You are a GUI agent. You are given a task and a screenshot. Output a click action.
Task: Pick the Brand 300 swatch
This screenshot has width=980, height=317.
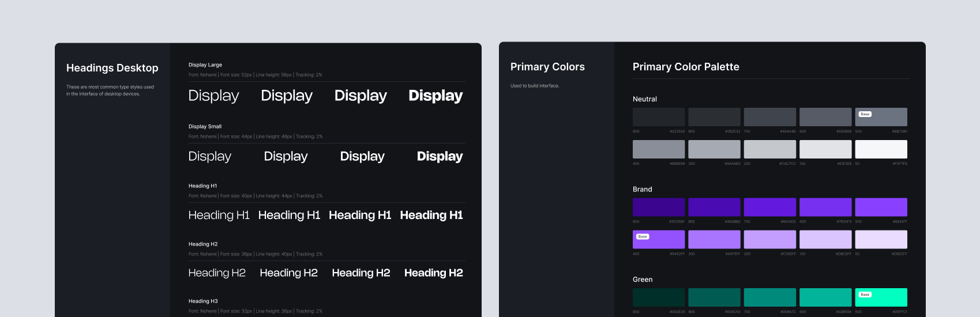tap(714, 240)
